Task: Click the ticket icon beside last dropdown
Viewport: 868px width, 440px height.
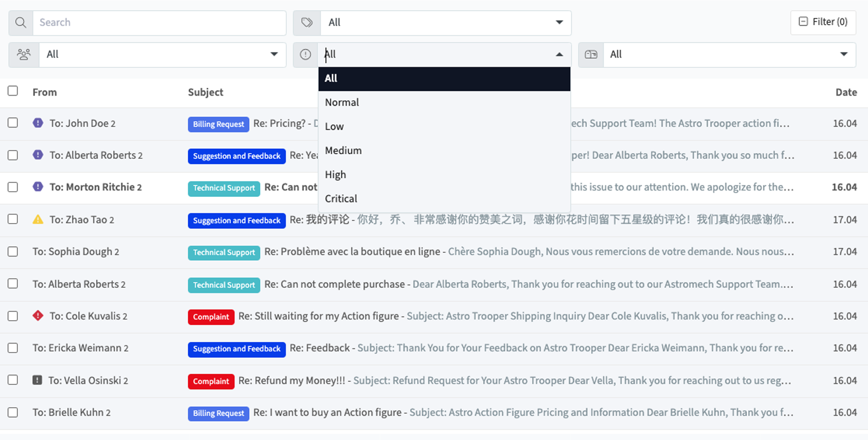Action: coord(591,54)
